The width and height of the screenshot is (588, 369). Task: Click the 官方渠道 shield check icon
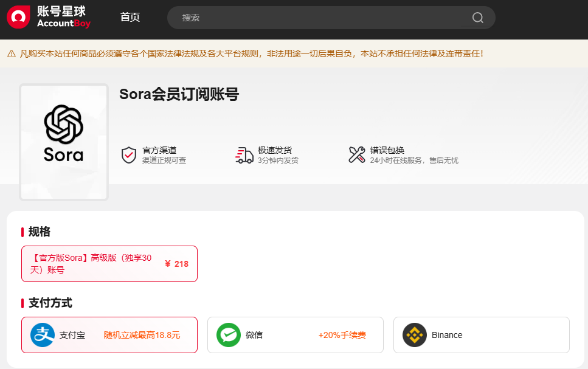(x=129, y=155)
